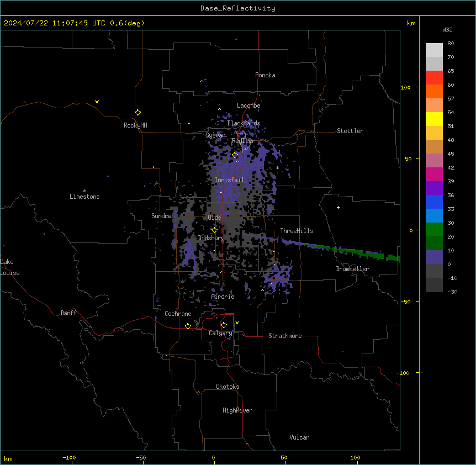The width and height of the screenshot is (476, 465).
Task: Click the 80 value on dBZ legend
Action: tap(451, 44)
